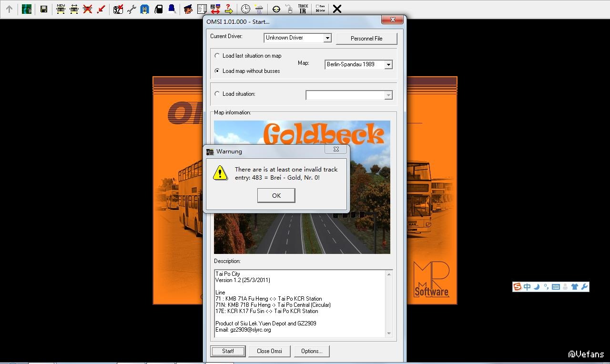
Task: Open the clock time toolbar icon
Action: [245, 9]
